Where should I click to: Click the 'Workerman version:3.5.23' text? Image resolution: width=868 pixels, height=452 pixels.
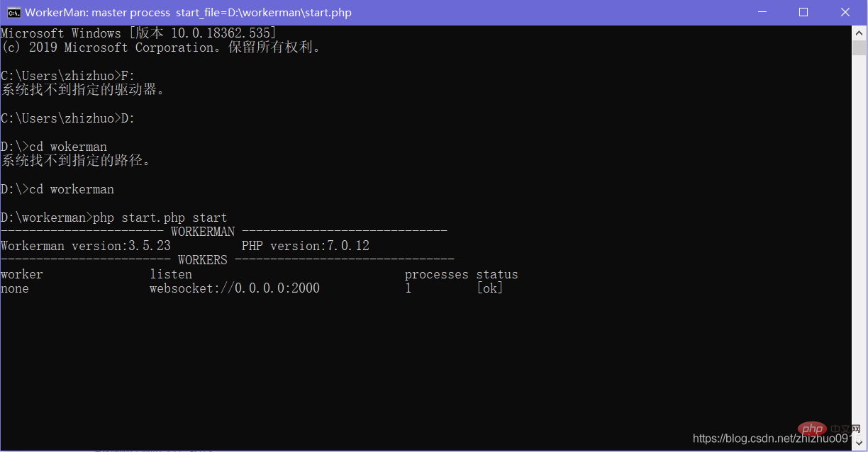(x=86, y=246)
